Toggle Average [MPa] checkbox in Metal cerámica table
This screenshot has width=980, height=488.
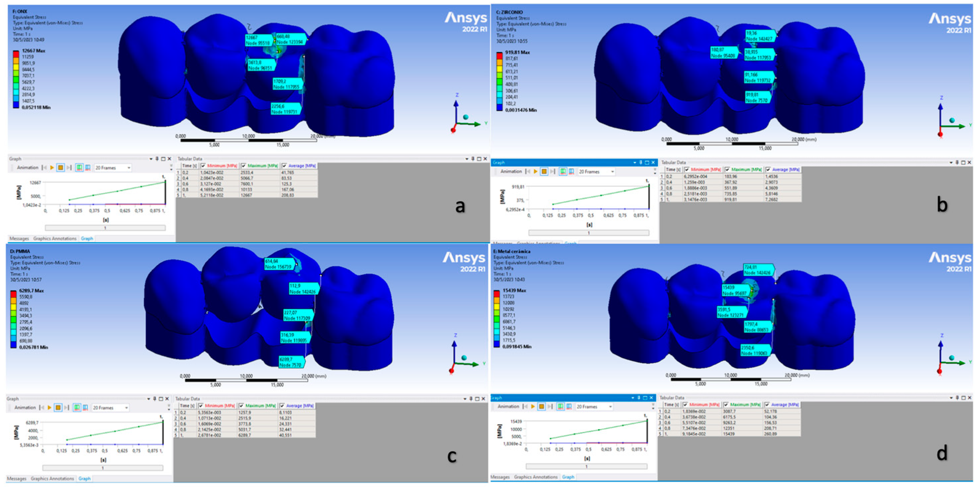point(767,405)
